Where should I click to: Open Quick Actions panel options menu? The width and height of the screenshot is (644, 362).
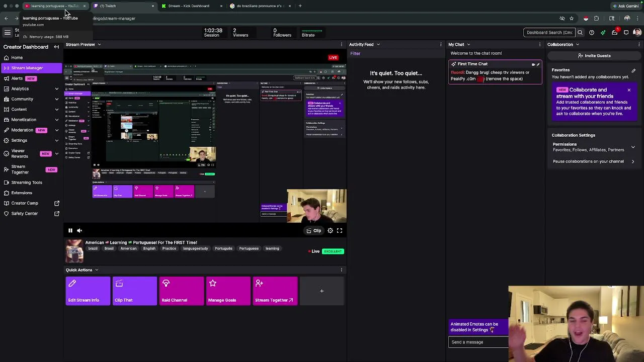342,270
